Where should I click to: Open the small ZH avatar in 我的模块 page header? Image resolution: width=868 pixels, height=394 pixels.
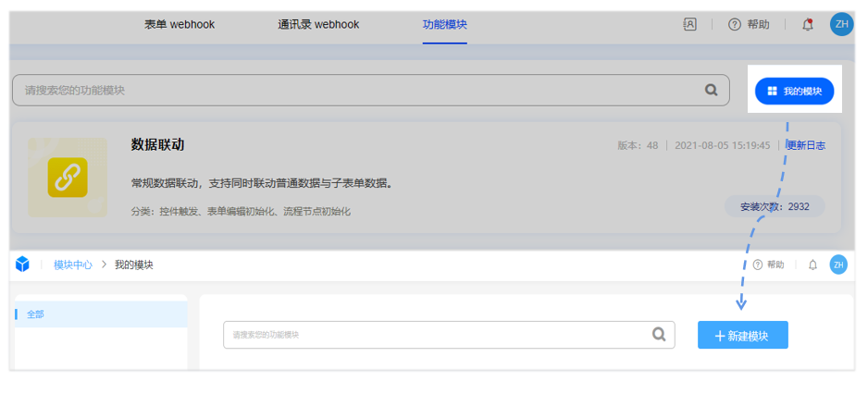point(838,265)
